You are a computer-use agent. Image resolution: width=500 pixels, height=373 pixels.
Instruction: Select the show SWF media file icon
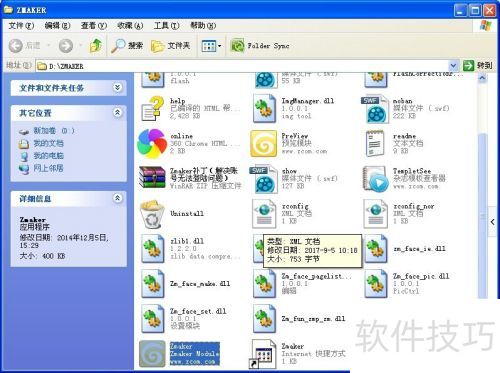[x=264, y=179]
